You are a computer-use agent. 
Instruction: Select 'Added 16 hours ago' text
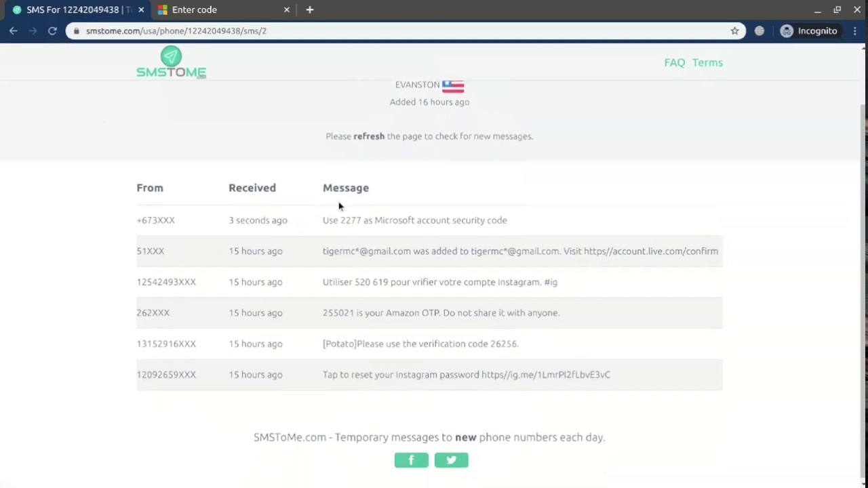(x=429, y=102)
